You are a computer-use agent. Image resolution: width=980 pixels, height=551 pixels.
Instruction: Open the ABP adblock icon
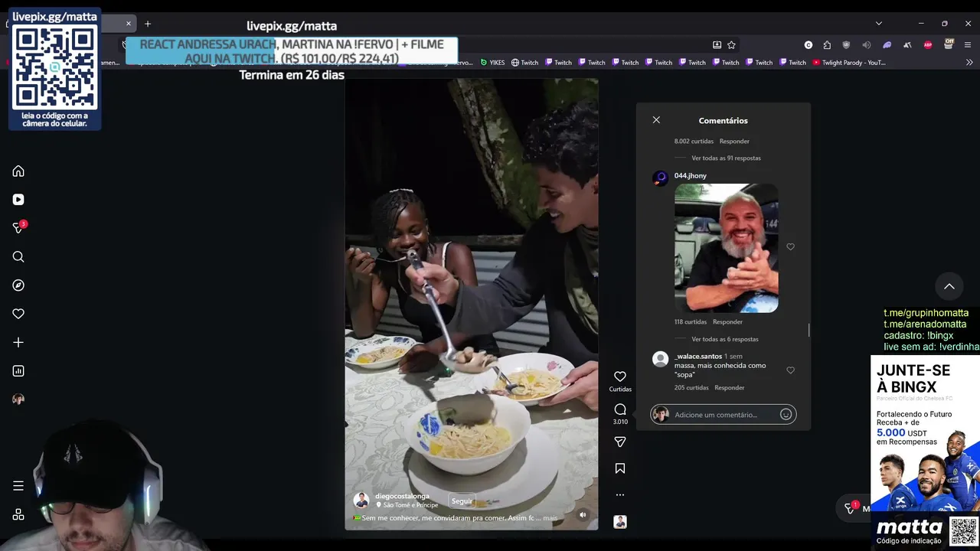(928, 45)
